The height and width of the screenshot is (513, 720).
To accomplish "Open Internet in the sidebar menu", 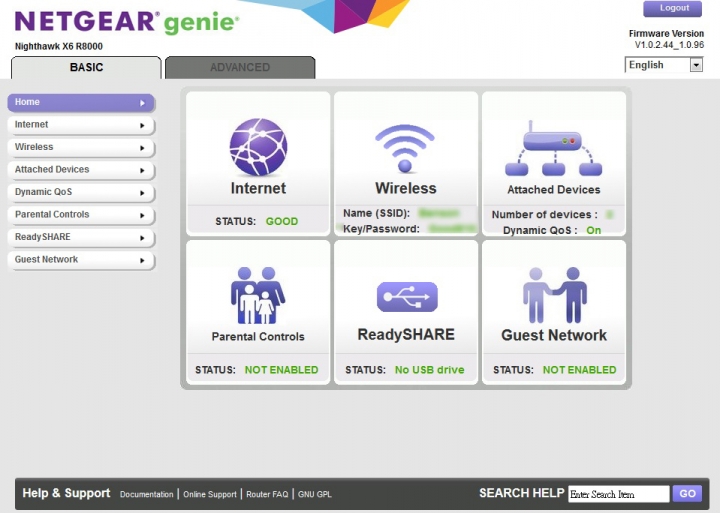I will [81, 125].
